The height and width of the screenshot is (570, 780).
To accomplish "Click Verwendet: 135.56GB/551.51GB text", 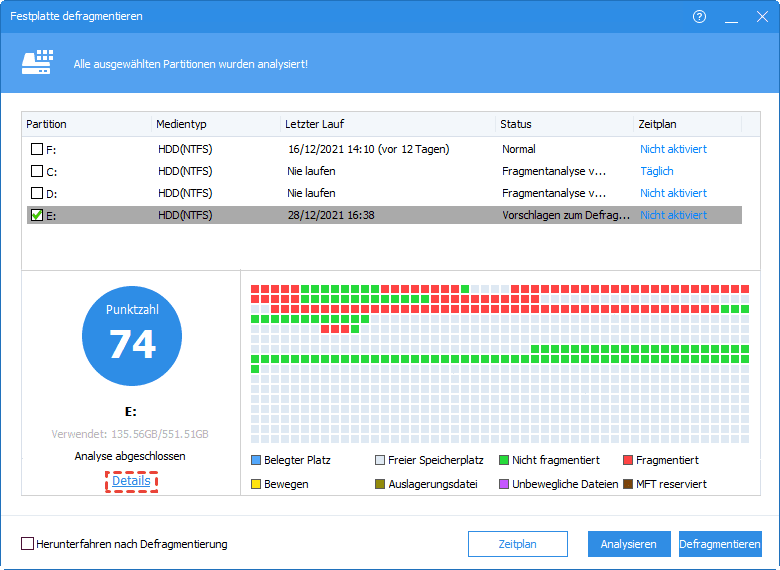I will [x=130, y=434].
